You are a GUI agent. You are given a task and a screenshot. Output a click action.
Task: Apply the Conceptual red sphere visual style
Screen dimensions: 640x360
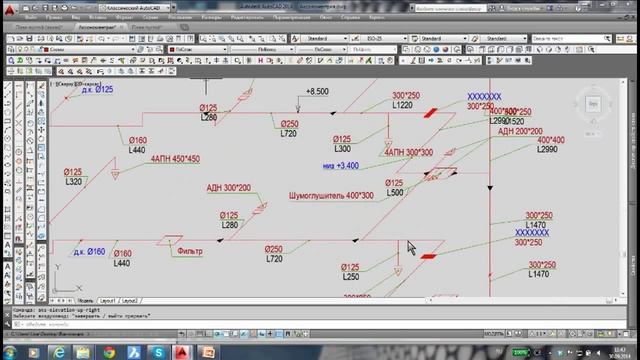coord(445,49)
